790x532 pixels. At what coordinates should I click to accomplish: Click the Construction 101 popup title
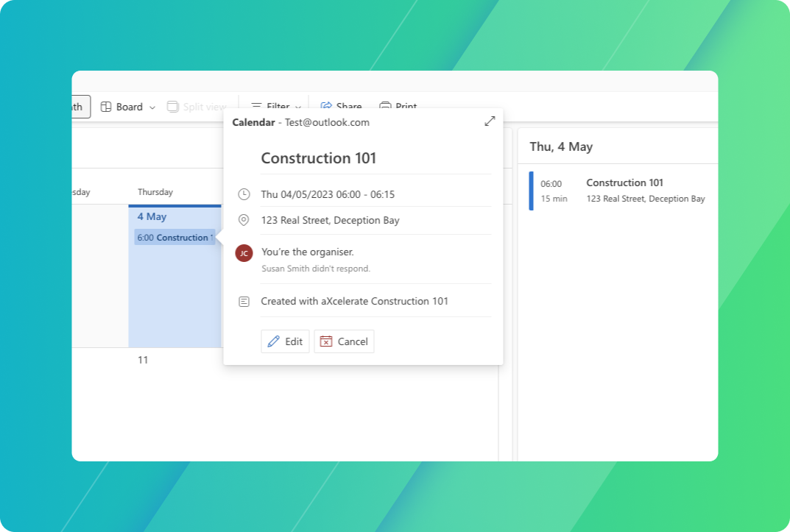tap(318, 158)
